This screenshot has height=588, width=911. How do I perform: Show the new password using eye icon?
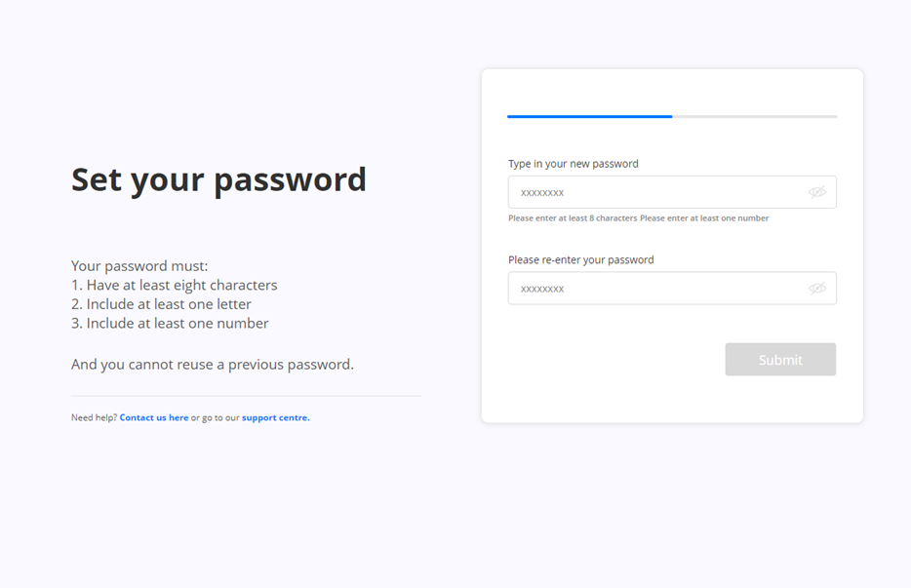pos(817,192)
